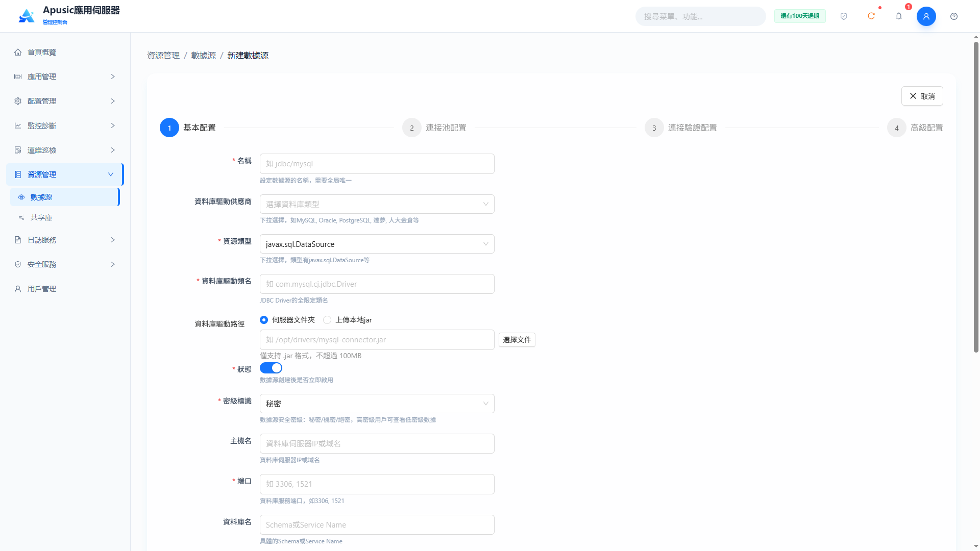The width and height of the screenshot is (980, 551).
Task: Click the icon beside 資源管理
Action: (x=18, y=174)
